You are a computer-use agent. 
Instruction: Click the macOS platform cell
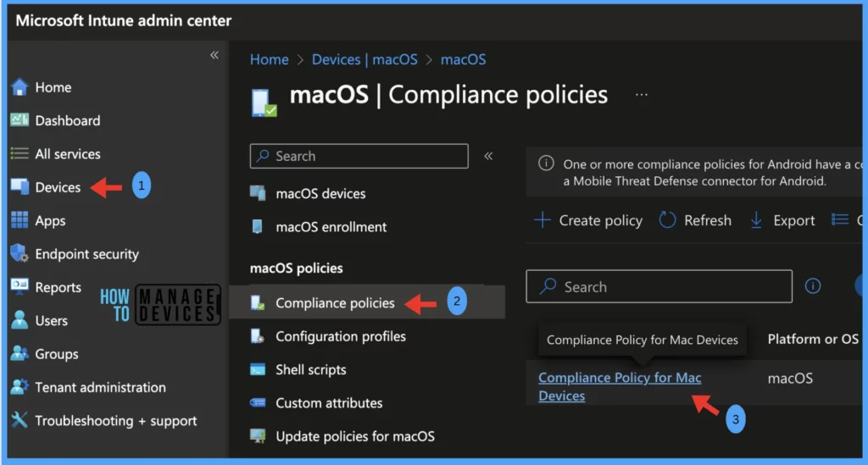pyautogui.click(x=790, y=379)
